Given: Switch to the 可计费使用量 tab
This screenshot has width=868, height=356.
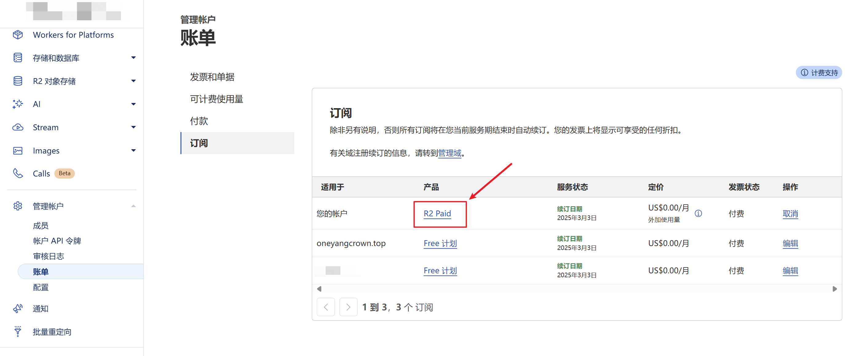Looking at the screenshot, I should click(x=216, y=99).
